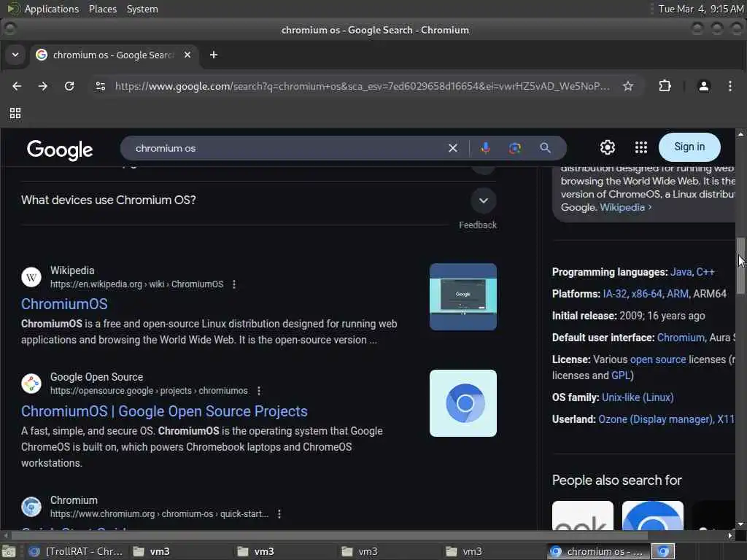Open the Wikipedia result thumbnail image

tap(463, 297)
